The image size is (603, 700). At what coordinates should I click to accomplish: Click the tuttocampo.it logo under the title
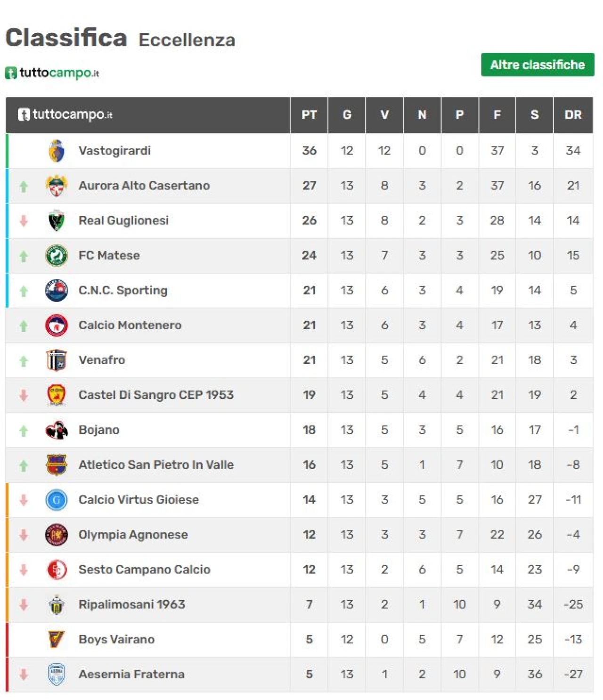52,73
